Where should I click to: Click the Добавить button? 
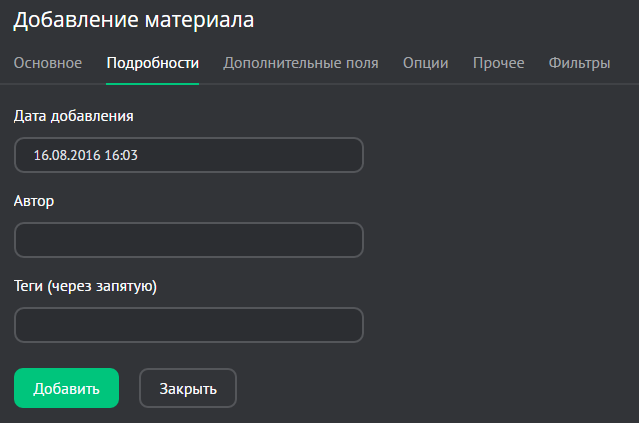point(66,388)
